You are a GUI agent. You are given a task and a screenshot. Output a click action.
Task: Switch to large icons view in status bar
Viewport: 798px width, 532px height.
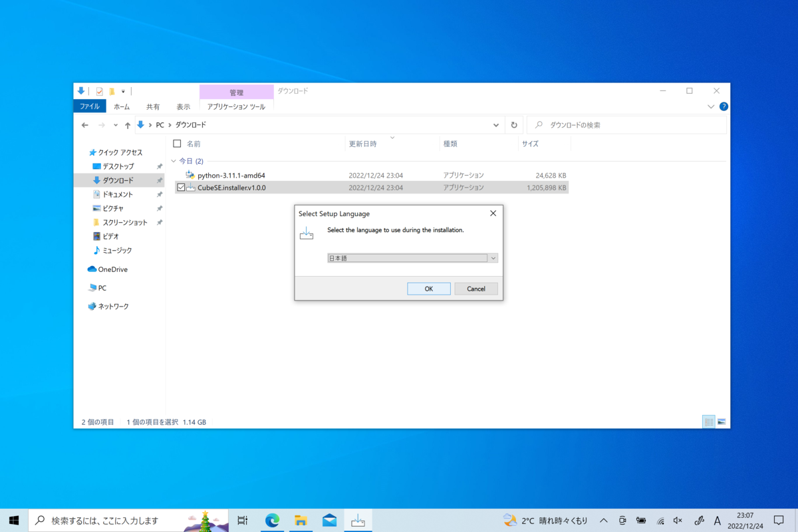(722, 422)
